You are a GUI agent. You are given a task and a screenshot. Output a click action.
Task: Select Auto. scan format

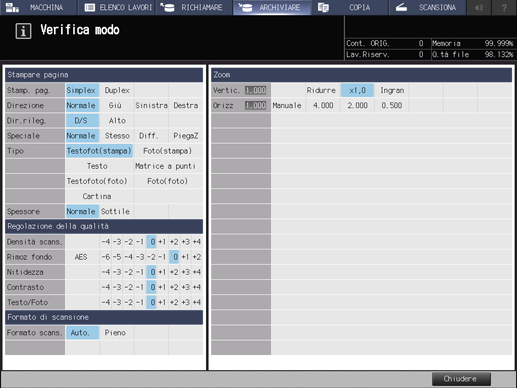(82, 333)
